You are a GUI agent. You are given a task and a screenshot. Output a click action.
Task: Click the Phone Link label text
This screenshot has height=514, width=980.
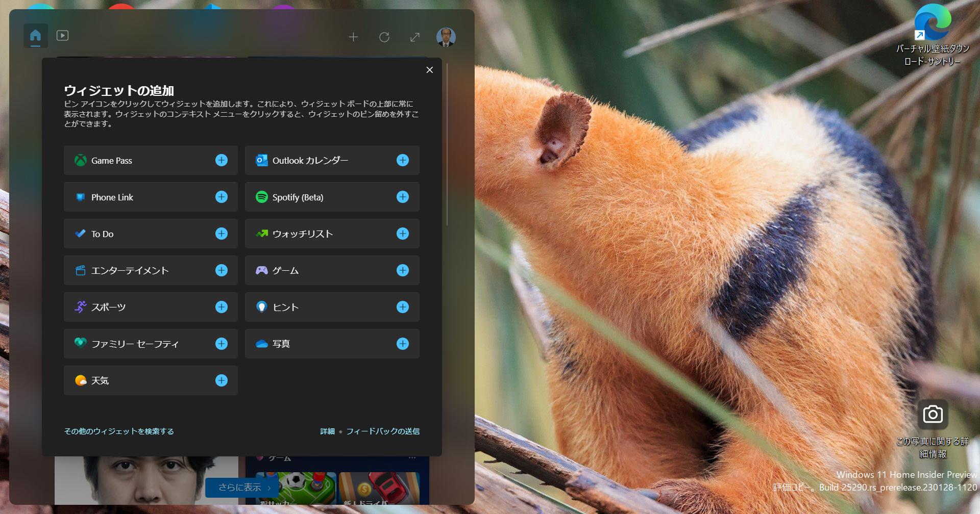pyautogui.click(x=112, y=197)
